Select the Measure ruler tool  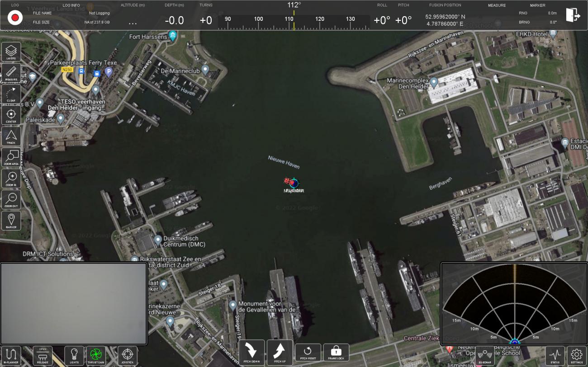click(x=11, y=73)
